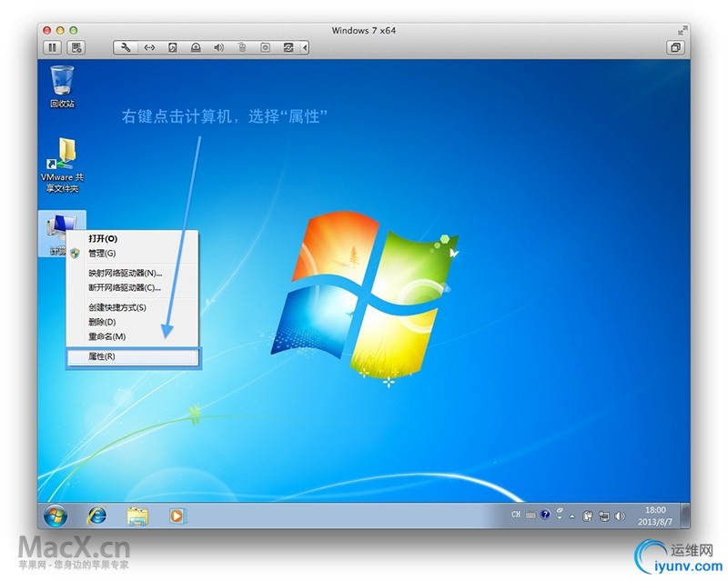Click the USB mouse device icon in toolbar
This screenshot has height=581, width=728.
[x=242, y=47]
